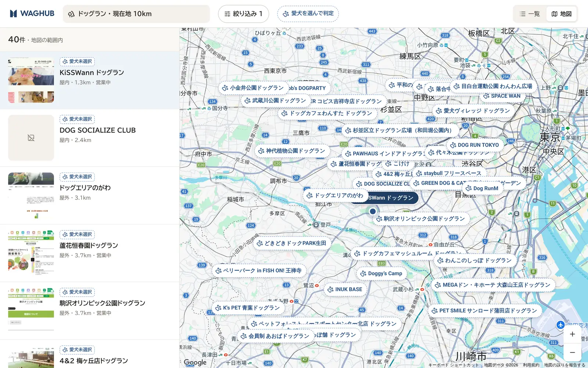Select the わんこのしっぽ ドッグラン map marker
The height and width of the screenshot is (368, 588).
coord(475,261)
